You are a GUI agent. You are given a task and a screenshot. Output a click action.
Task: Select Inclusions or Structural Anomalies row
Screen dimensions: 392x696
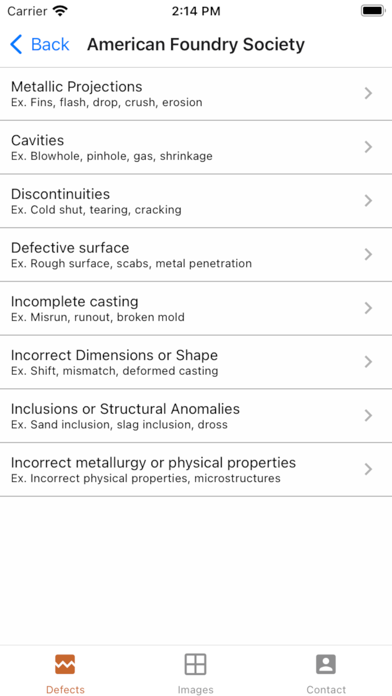(196, 415)
